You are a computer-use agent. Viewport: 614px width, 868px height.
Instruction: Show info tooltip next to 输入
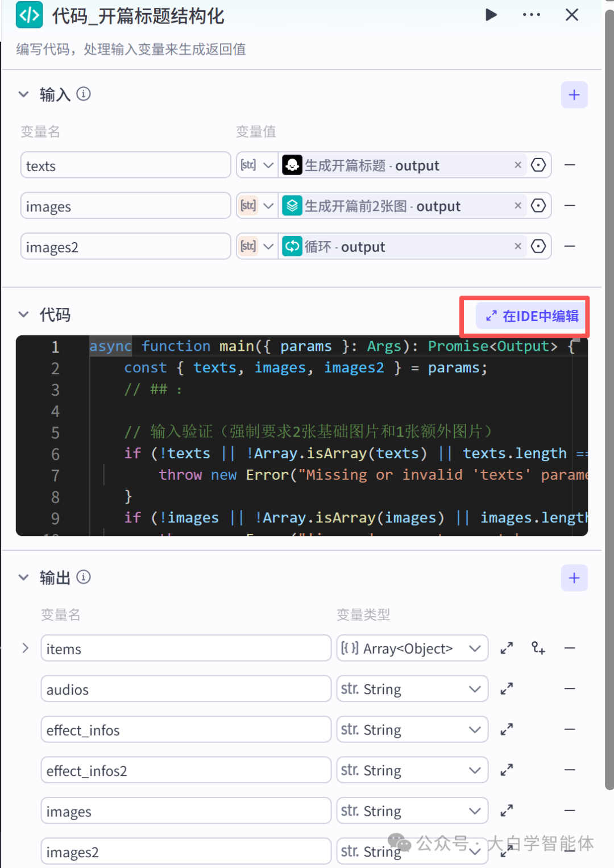(x=84, y=94)
